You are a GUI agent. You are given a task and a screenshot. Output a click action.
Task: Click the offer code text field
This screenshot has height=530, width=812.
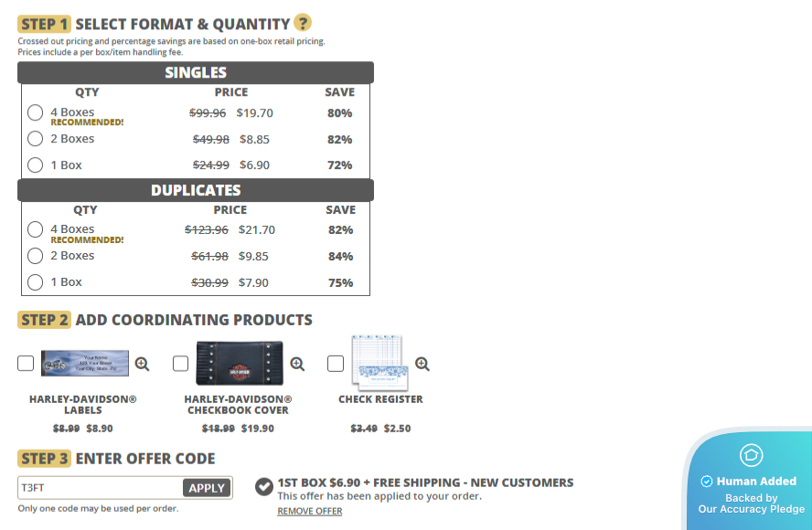(101, 488)
